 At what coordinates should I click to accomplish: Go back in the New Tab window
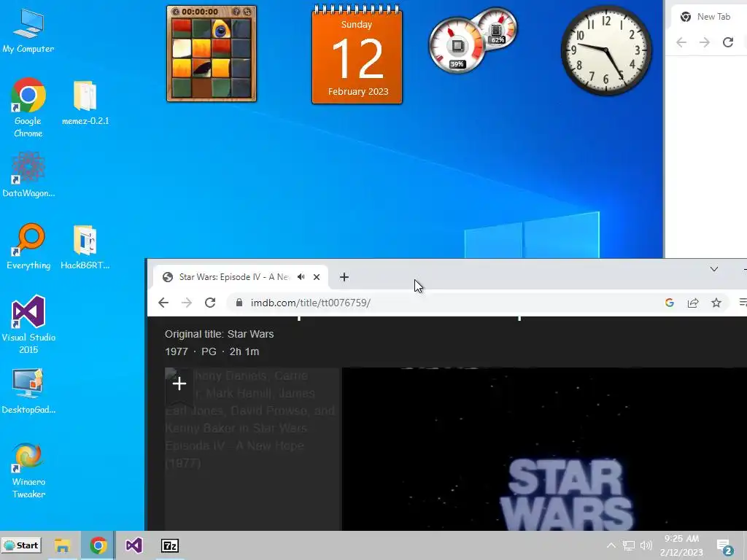click(681, 42)
